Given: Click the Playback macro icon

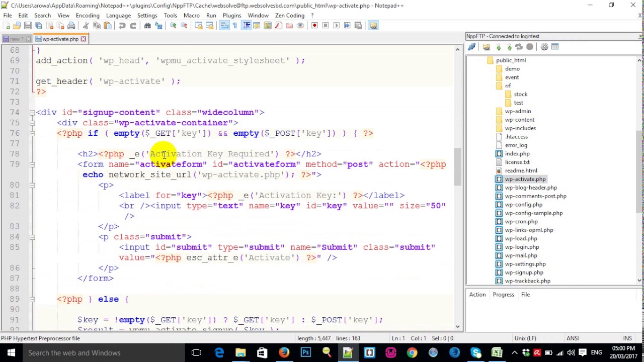Looking at the screenshot, I should [x=337, y=26].
